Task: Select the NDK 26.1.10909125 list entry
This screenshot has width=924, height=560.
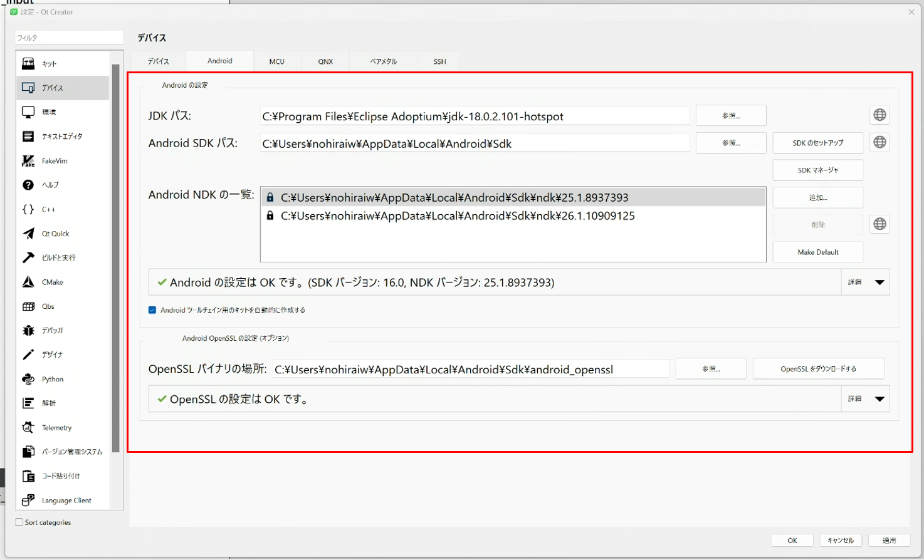Action: coord(457,216)
